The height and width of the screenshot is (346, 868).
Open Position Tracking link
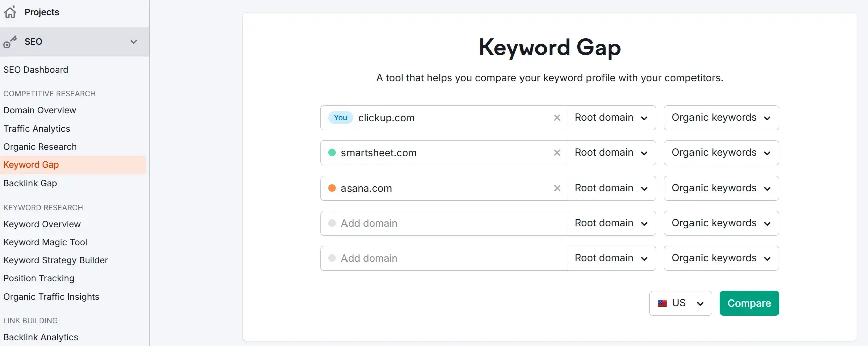click(39, 278)
